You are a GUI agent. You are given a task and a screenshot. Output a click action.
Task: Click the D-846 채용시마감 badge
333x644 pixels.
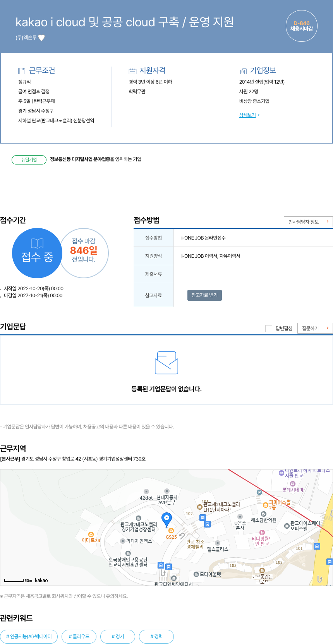click(302, 26)
